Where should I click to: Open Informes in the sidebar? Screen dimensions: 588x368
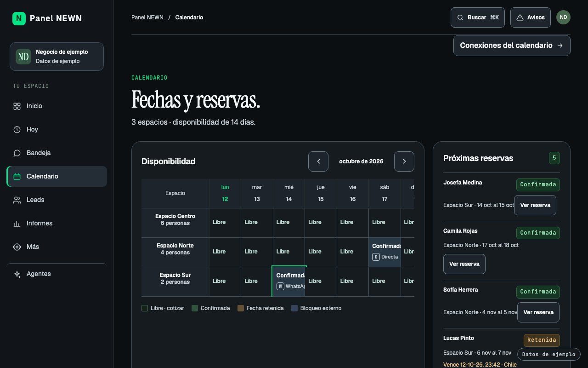tap(57, 224)
